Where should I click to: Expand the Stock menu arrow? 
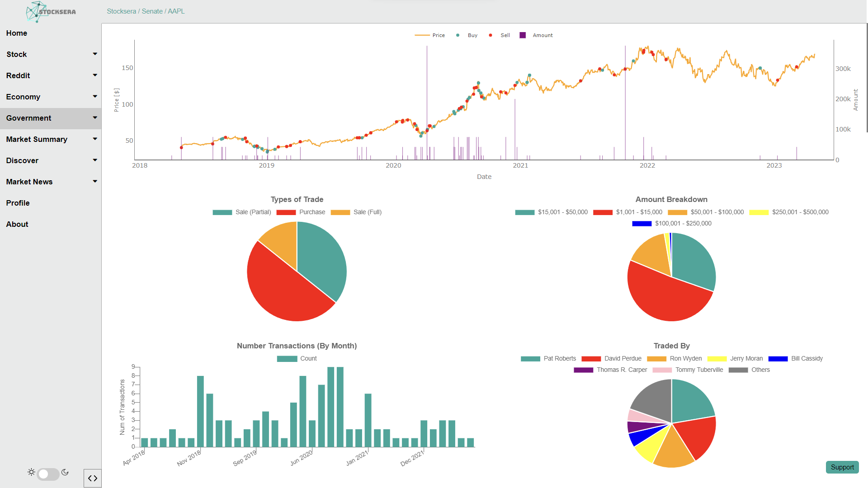coord(95,54)
